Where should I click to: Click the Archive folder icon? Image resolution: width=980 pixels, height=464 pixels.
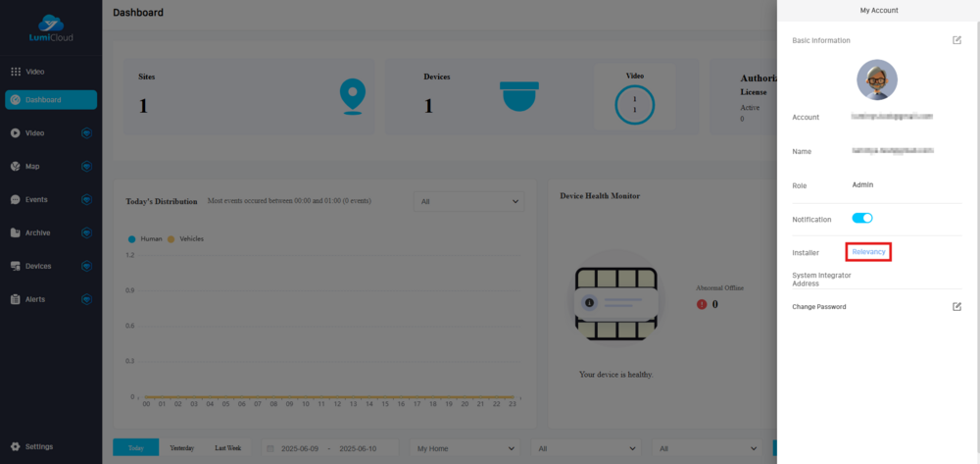coord(16,232)
